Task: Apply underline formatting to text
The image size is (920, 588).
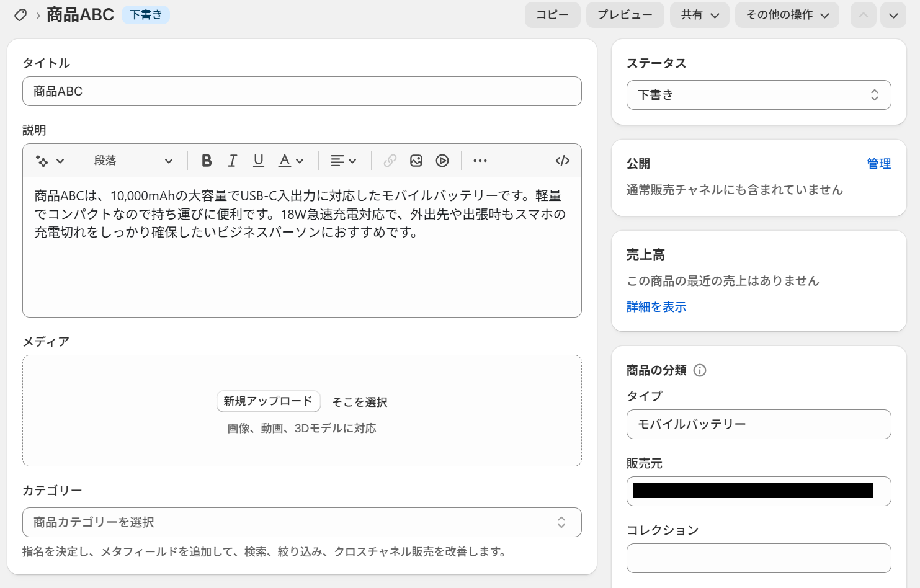Action: 259,161
